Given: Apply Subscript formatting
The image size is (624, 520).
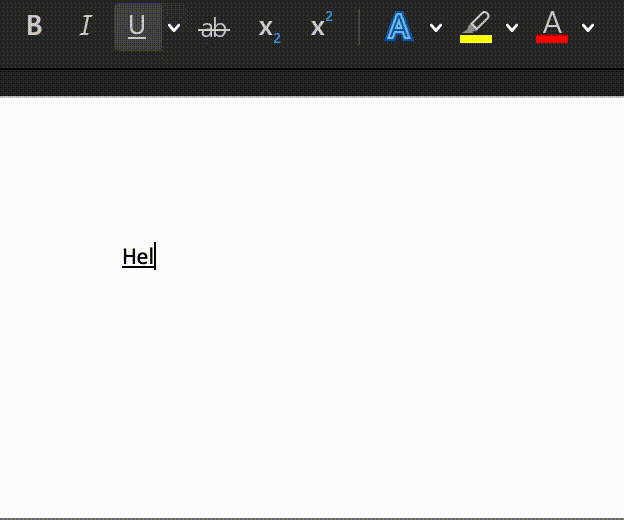Looking at the screenshot, I should point(269,30).
